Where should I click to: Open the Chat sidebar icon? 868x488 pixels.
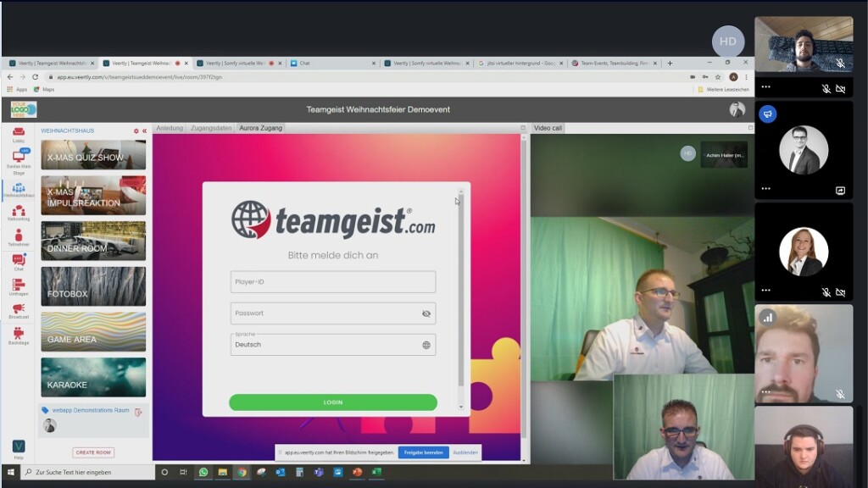coord(19,262)
